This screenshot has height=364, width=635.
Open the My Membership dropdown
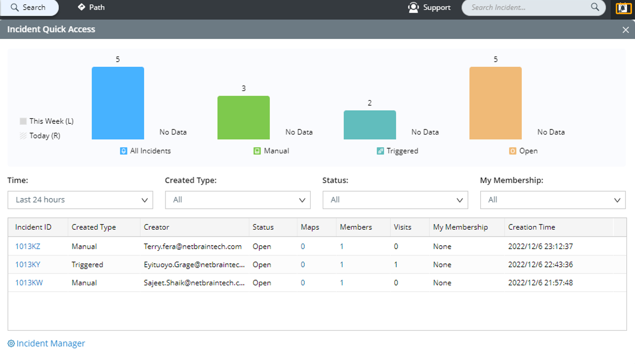(x=553, y=200)
